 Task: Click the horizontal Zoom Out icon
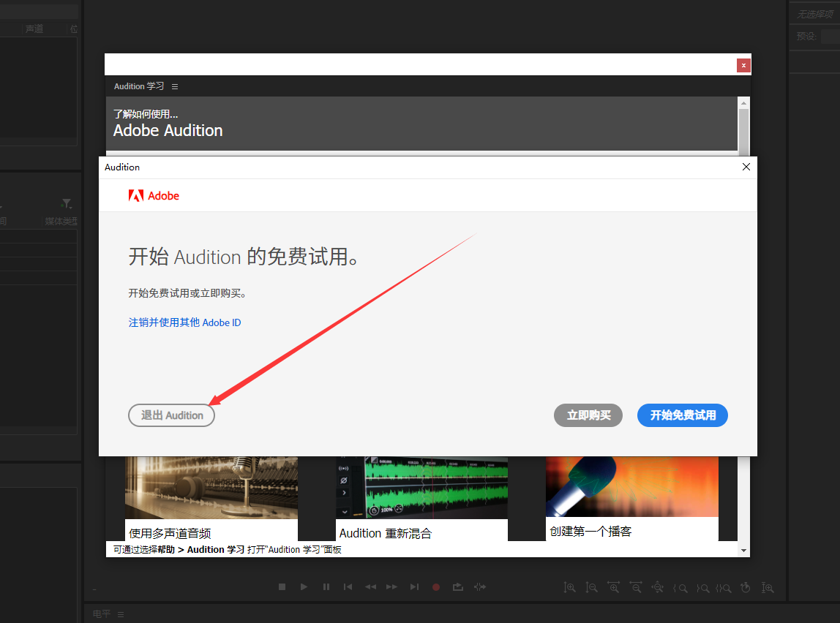(636, 587)
